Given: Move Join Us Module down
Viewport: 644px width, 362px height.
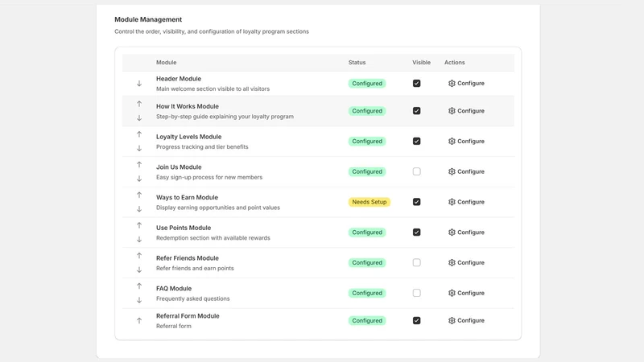Looking at the screenshot, I should (x=139, y=179).
